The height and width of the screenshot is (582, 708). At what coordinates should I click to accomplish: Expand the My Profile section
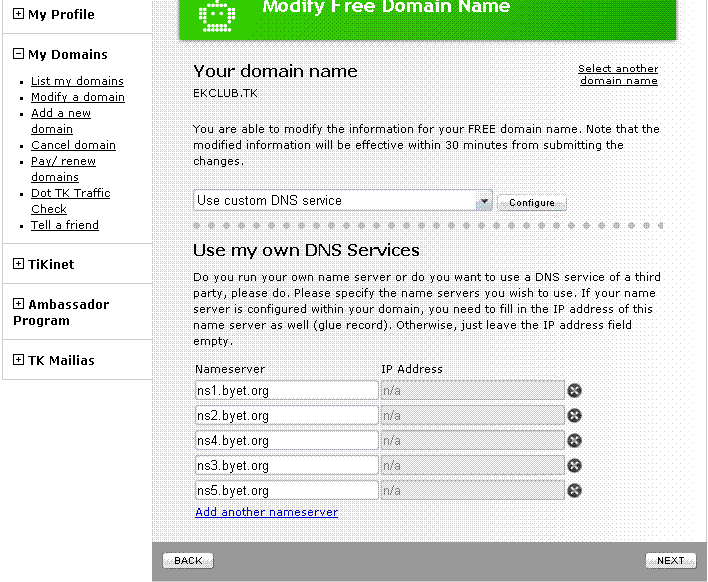[x=18, y=14]
